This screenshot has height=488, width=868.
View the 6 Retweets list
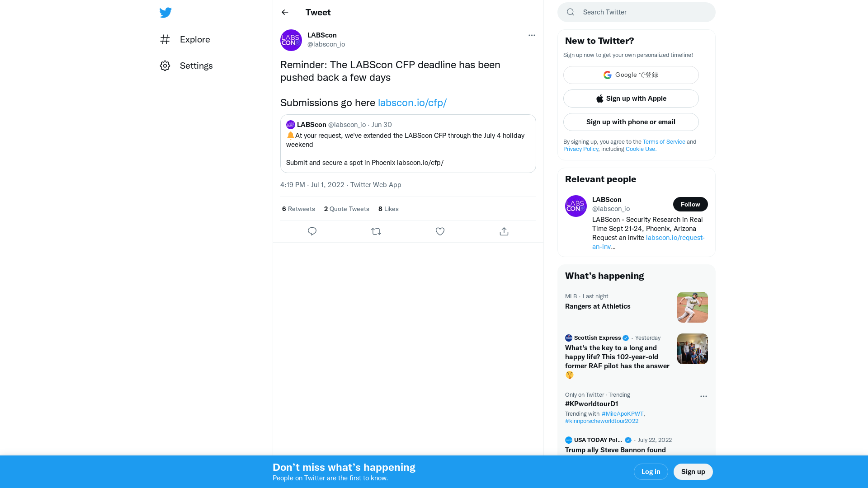[x=298, y=209]
